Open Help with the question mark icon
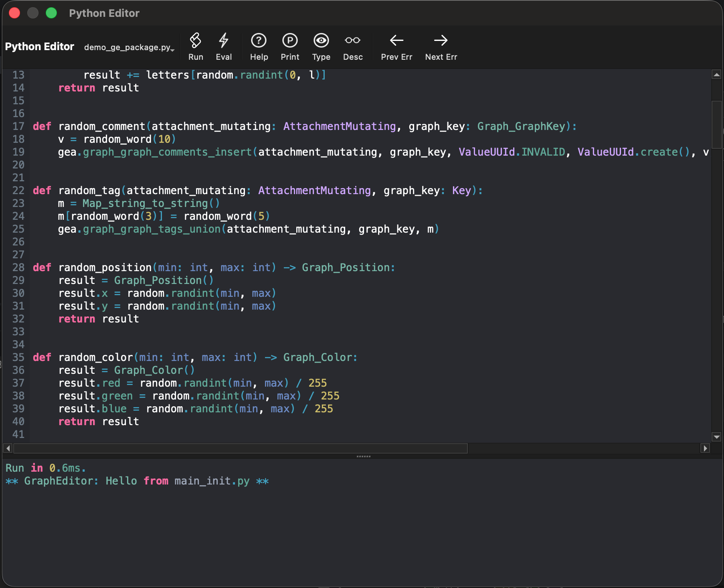 click(259, 41)
